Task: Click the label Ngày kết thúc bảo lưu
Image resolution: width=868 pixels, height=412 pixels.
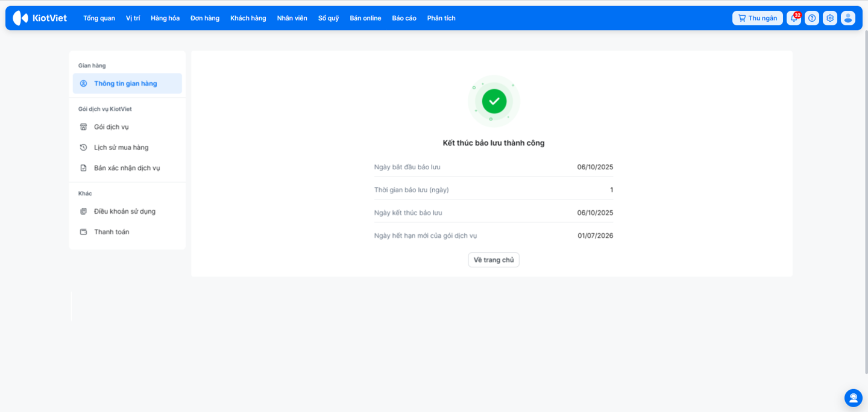Action: 408,213
